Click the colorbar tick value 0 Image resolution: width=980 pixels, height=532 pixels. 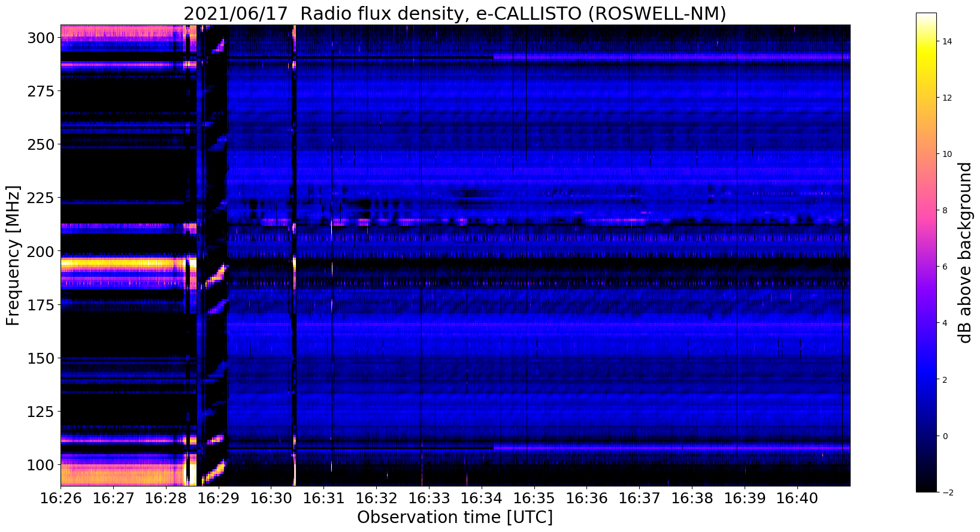coord(945,436)
